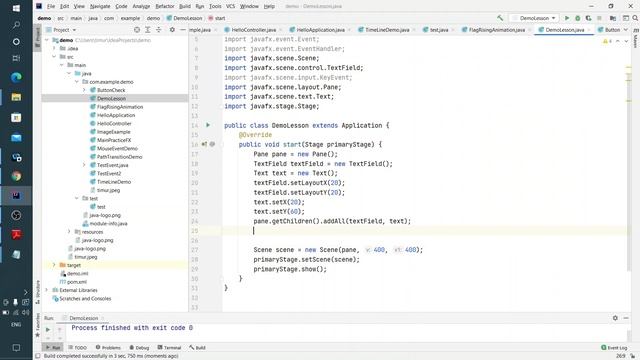Collapse the com.example.demo package
The width and height of the screenshot is (640, 360).
tap(77, 82)
